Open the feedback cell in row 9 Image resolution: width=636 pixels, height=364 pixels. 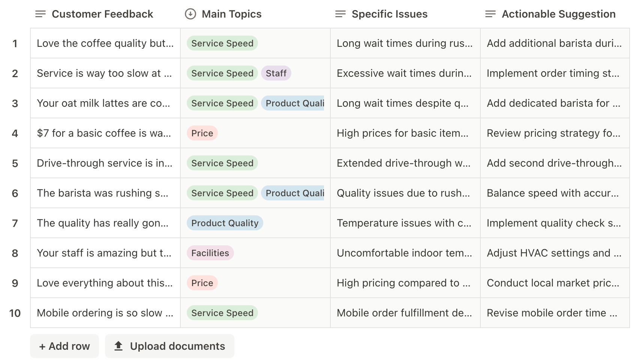105,283
